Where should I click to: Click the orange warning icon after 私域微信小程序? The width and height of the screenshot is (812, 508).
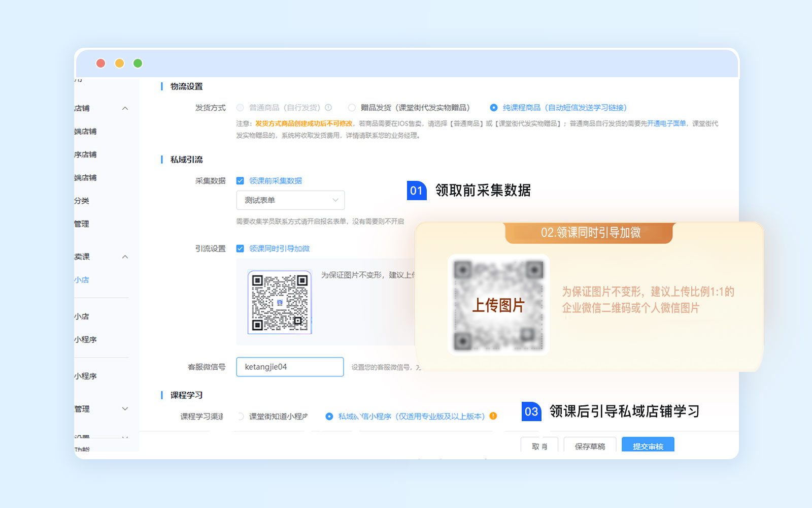click(493, 416)
